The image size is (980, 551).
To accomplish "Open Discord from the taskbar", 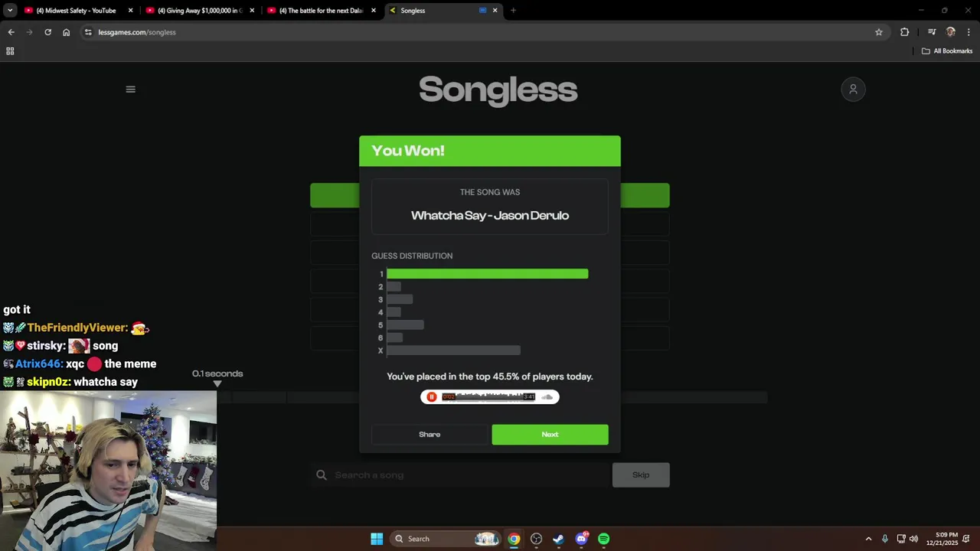I will [582, 539].
